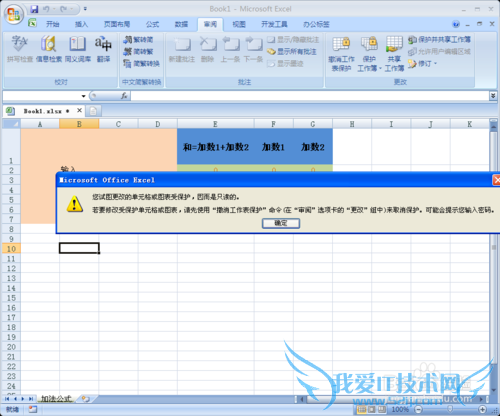The width and height of the screenshot is (500, 416).
Task: Click the 加数2 header cell
Action: pyautogui.click(x=313, y=147)
